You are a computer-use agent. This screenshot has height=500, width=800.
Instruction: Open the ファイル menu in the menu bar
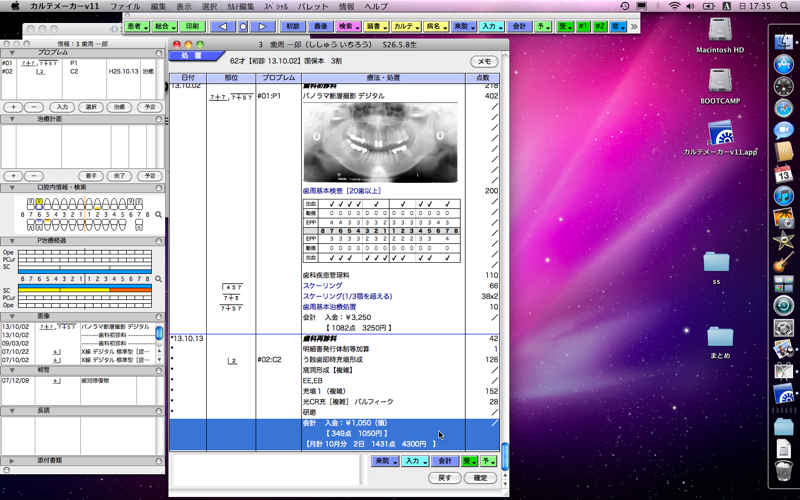[125, 6]
